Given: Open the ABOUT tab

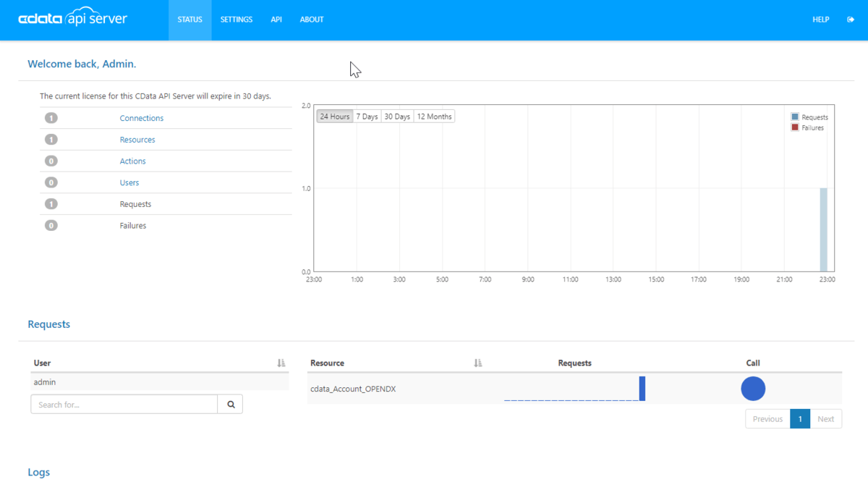Looking at the screenshot, I should [312, 20].
